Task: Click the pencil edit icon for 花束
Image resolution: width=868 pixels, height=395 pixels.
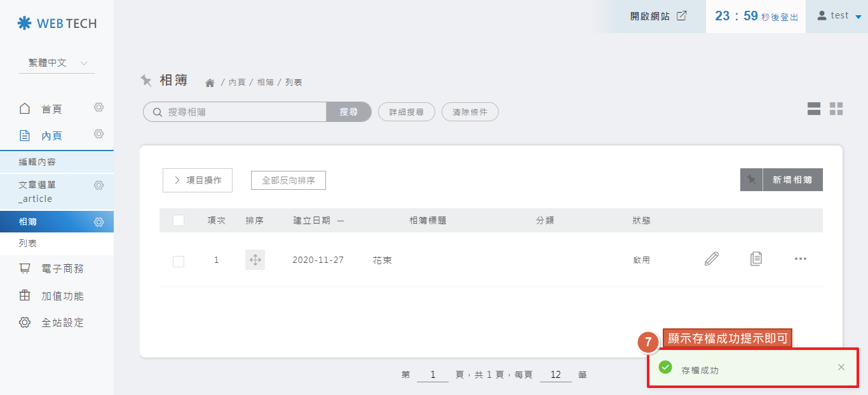Action: [712, 259]
